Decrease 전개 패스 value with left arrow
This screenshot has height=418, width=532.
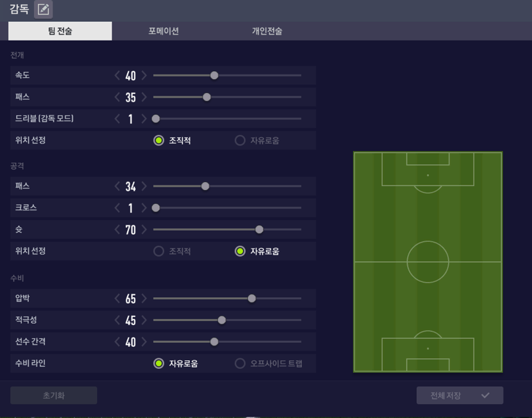(x=117, y=97)
